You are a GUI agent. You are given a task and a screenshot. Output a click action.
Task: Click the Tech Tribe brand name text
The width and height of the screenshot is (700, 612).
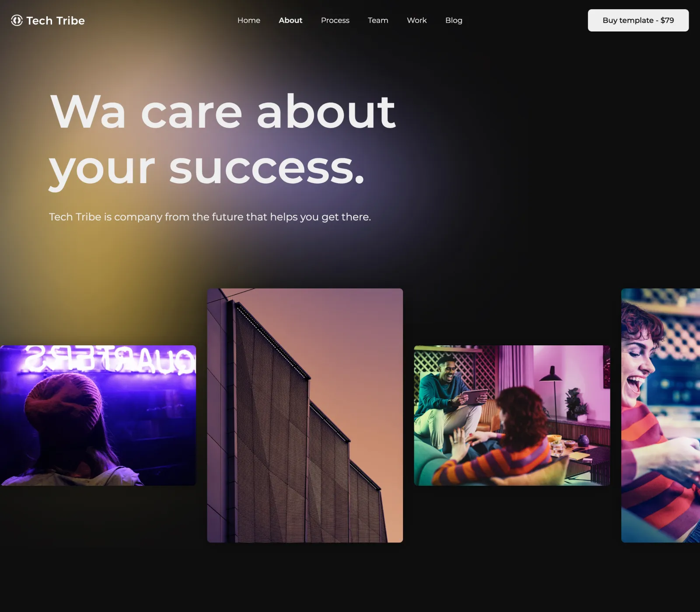tap(56, 21)
